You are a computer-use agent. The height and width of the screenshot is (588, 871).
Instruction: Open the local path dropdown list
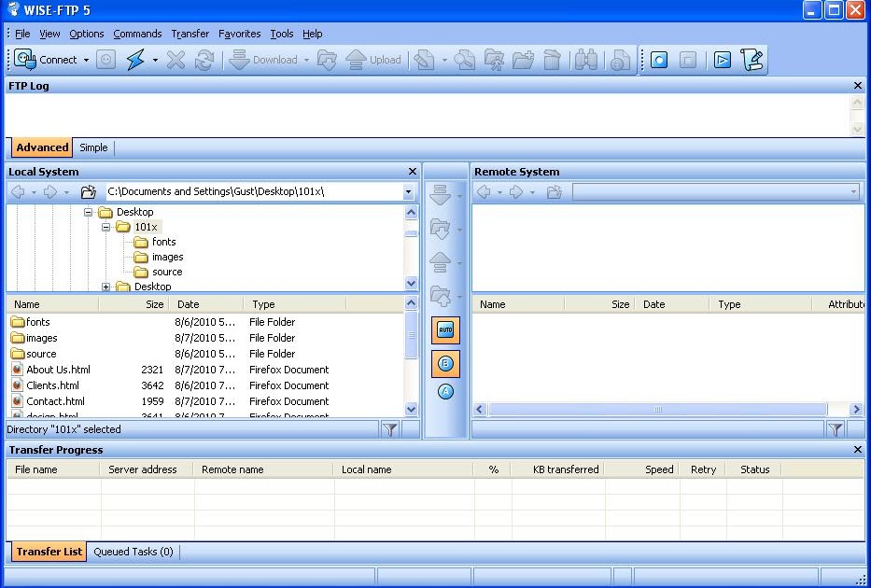coord(408,192)
